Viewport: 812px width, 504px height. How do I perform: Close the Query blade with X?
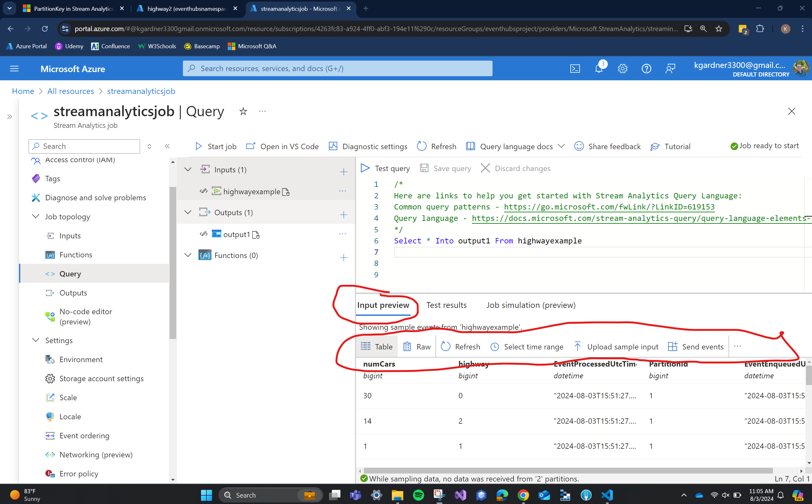(x=791, y=111)
